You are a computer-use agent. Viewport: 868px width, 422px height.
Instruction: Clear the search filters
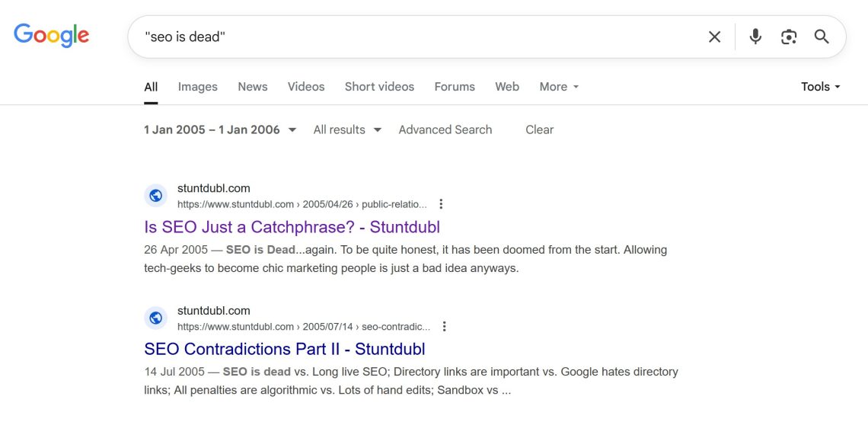pyautogui.click(x=539, y=129)
